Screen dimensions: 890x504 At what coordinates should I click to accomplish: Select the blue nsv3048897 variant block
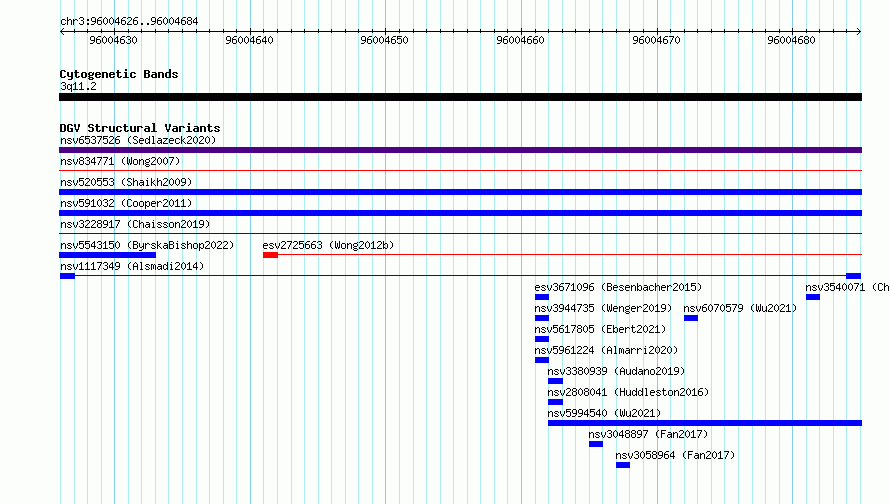[596, 444]
